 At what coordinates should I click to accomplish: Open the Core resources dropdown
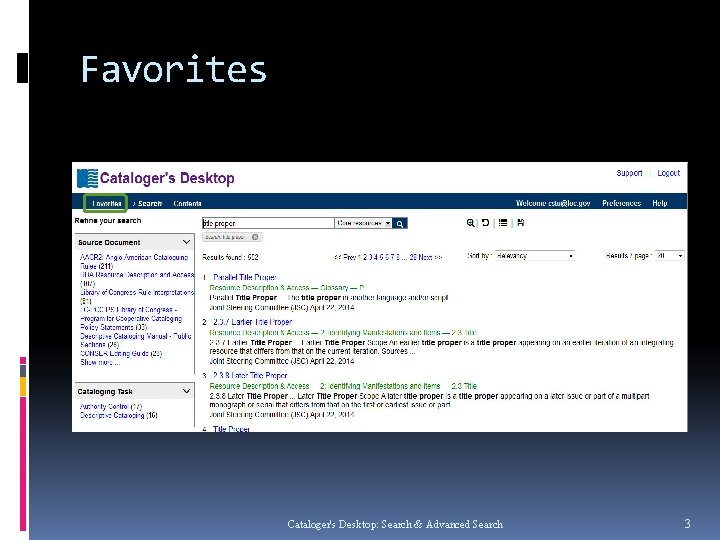(363, 223)
